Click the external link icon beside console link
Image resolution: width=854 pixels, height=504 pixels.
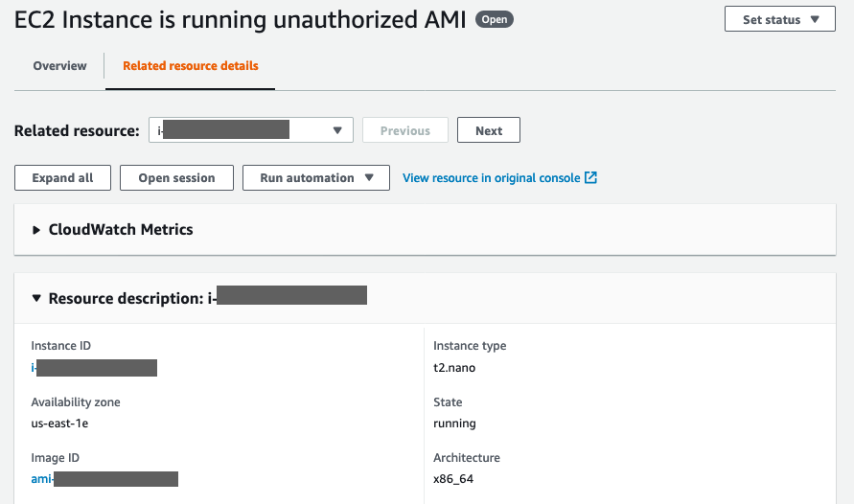[x=591, y=177]
